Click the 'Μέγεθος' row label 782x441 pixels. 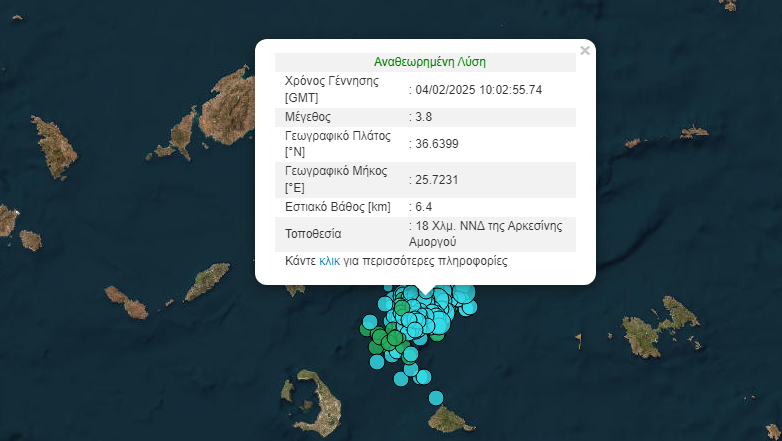click(309, 117)
